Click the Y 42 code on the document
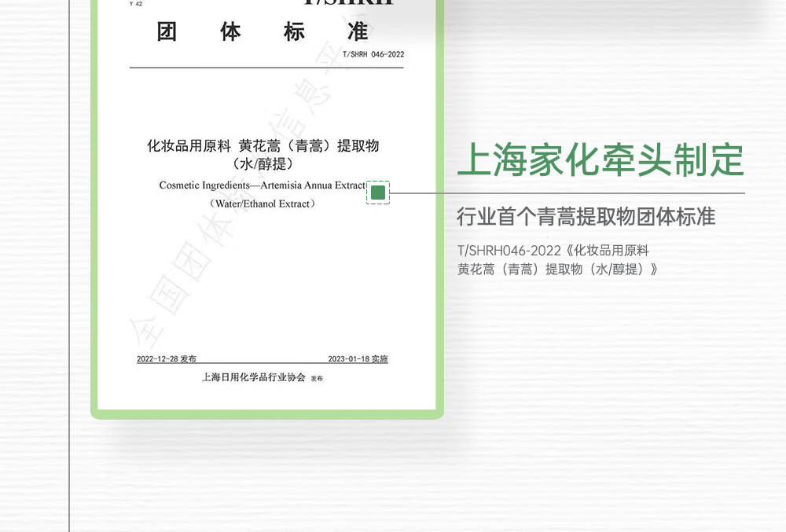This screenshot has width=786, height=532. (136, 4)
